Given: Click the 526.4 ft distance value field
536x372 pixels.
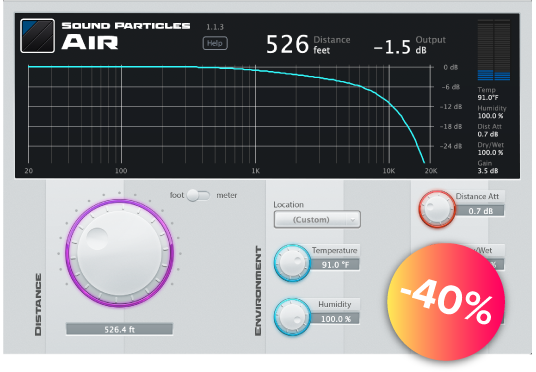Looking at the screenshot, I should coord(119,330).
